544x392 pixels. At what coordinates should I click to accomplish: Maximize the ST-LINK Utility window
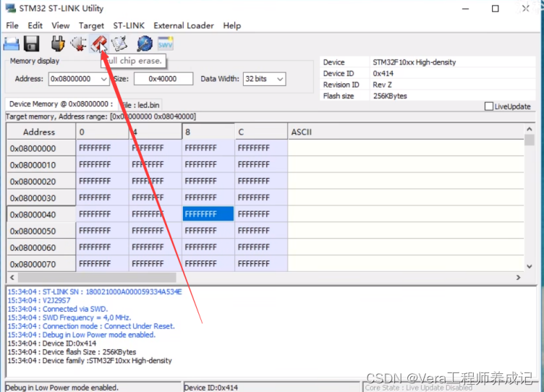point(495,9)
